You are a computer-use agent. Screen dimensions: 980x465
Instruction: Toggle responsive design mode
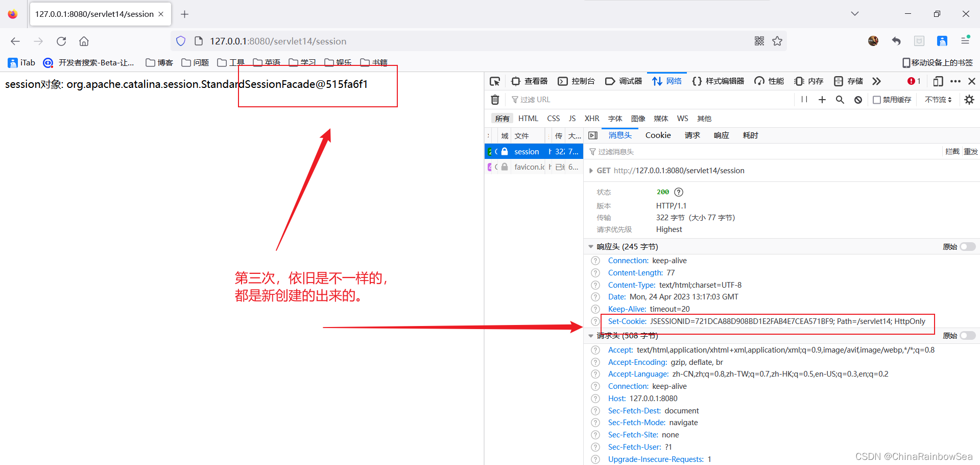point(938,81)
